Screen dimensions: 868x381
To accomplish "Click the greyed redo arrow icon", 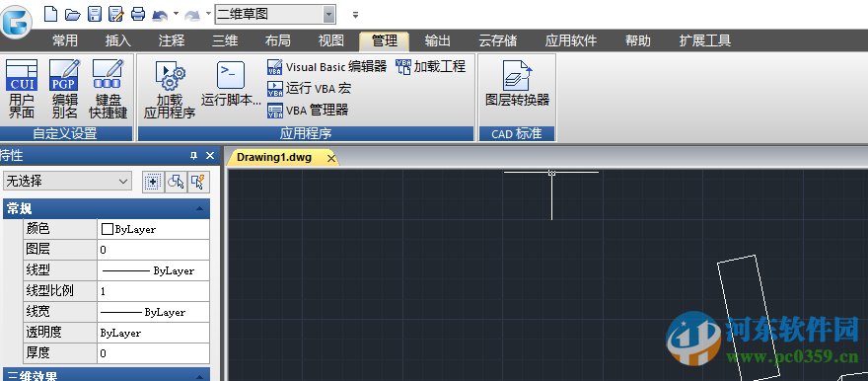I will tap(192, 15).
